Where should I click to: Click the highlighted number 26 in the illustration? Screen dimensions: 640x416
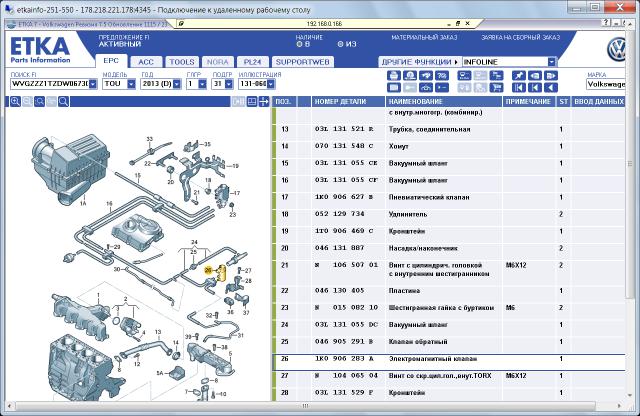pos(209,270)
